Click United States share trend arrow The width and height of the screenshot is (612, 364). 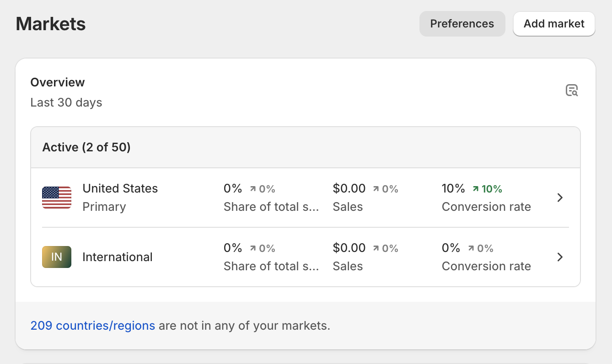click(253, 189)
